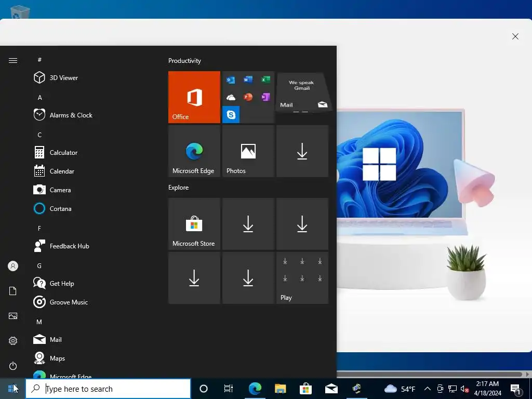Click the Explore group header

coord(179,188)
